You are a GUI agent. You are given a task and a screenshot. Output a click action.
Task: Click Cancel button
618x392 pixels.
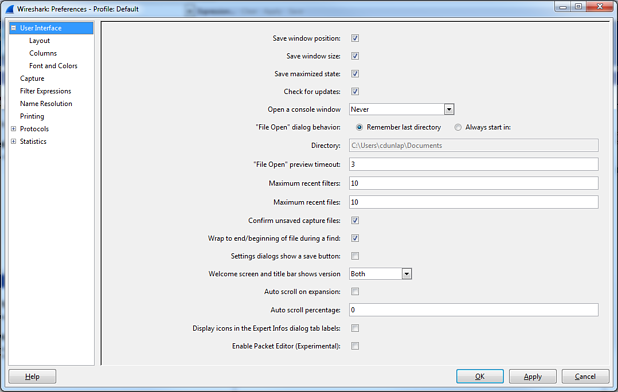[585, 377]
